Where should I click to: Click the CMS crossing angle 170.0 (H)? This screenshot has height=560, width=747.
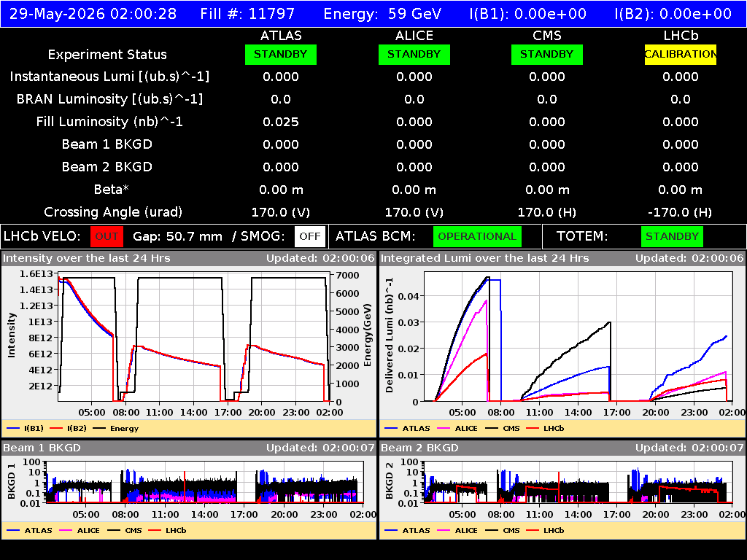pyautogui.click(x=547, y=212)
